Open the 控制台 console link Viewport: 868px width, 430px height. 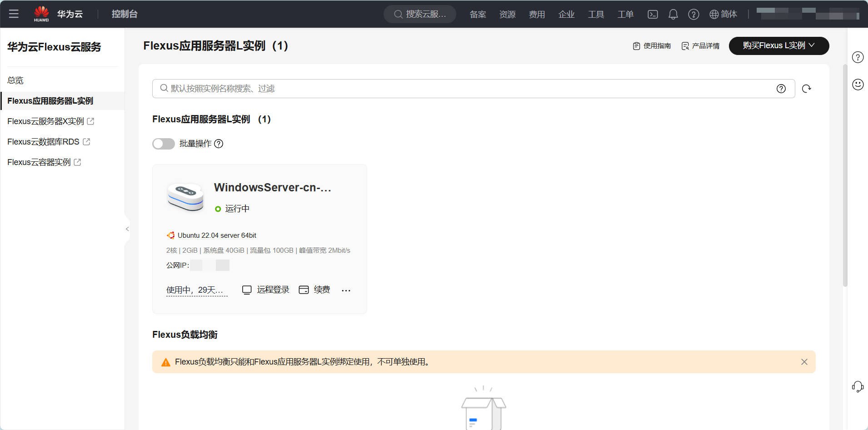click(x=125, y=14)
